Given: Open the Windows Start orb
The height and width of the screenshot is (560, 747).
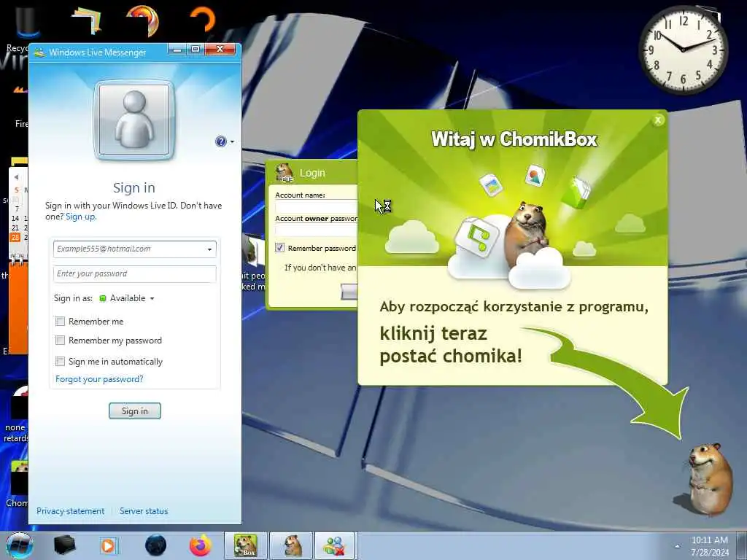Looking at the screenshot, I should [x=19, y=545].
